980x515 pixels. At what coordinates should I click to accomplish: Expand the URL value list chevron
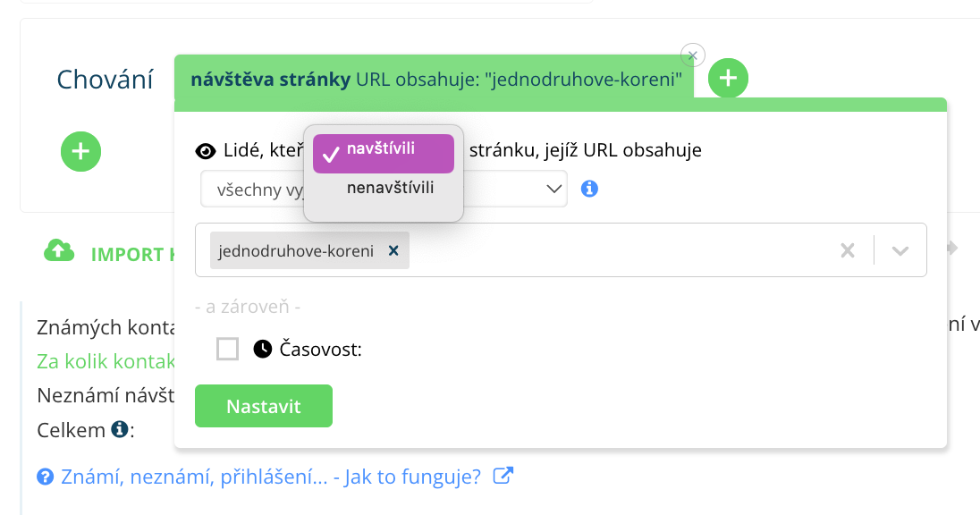(900, 251)
